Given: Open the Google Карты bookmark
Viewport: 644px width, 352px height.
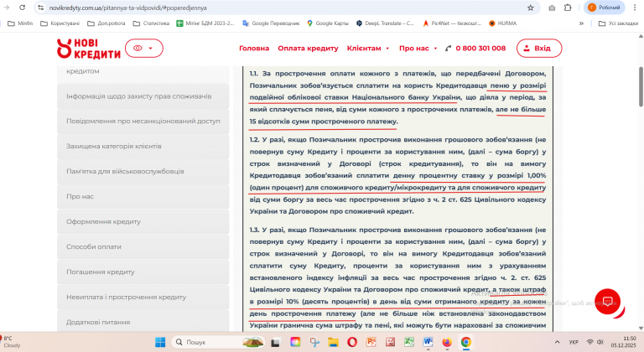Looking at the screenshot, I should 328,23.
